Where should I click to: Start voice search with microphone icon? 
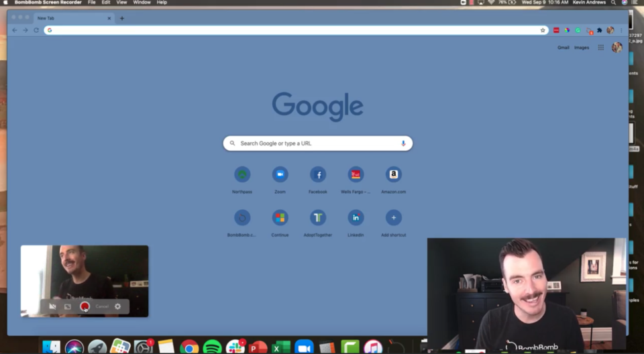[x=403, y=143]
